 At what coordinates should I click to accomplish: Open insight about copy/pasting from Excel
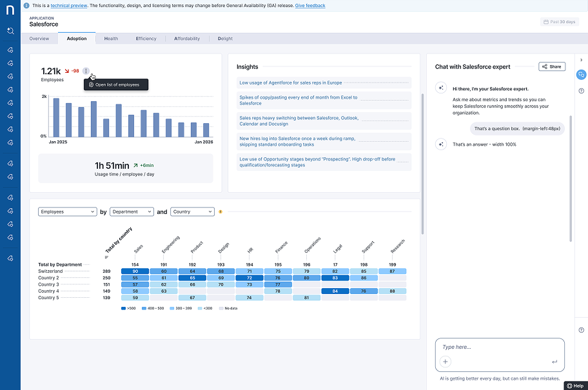click(x=324, y=101)
